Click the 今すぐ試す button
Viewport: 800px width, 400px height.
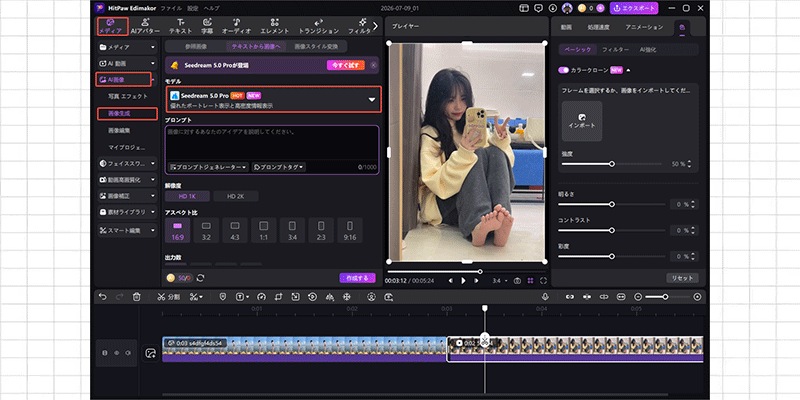pyautogui.click(x=345, y=65)
